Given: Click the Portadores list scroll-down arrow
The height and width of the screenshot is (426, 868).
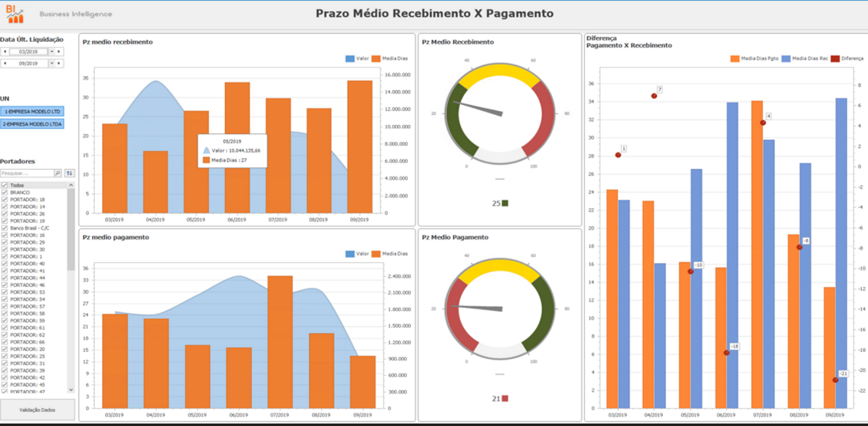Looking at the screenshot, I should point(70,390).
